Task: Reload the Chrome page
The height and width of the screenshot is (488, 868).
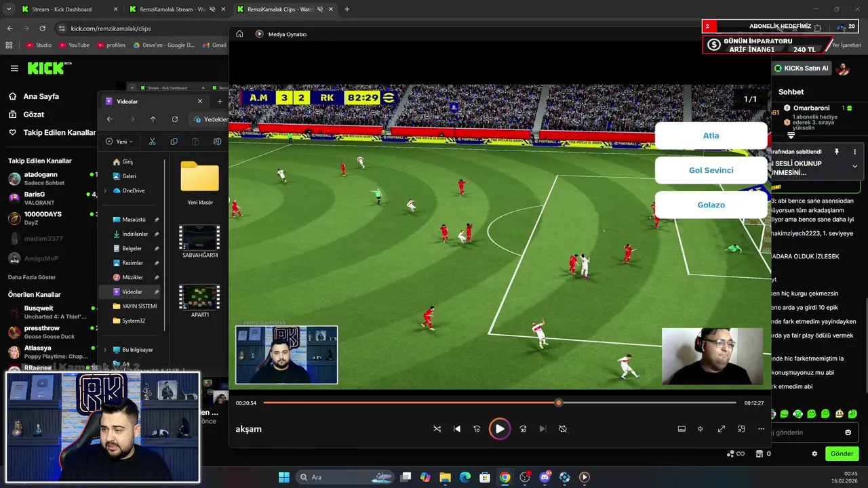Action: pyautogui.click(x=42, y=28)
